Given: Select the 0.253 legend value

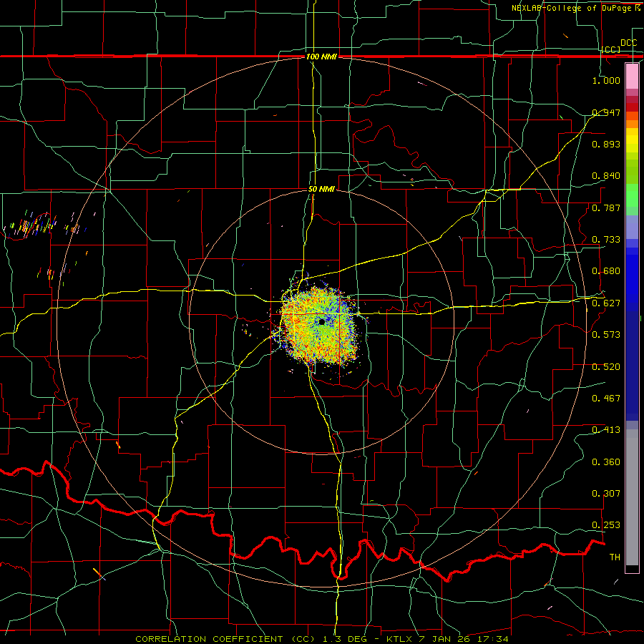Looking at the screenshot, I should (606, 525).
